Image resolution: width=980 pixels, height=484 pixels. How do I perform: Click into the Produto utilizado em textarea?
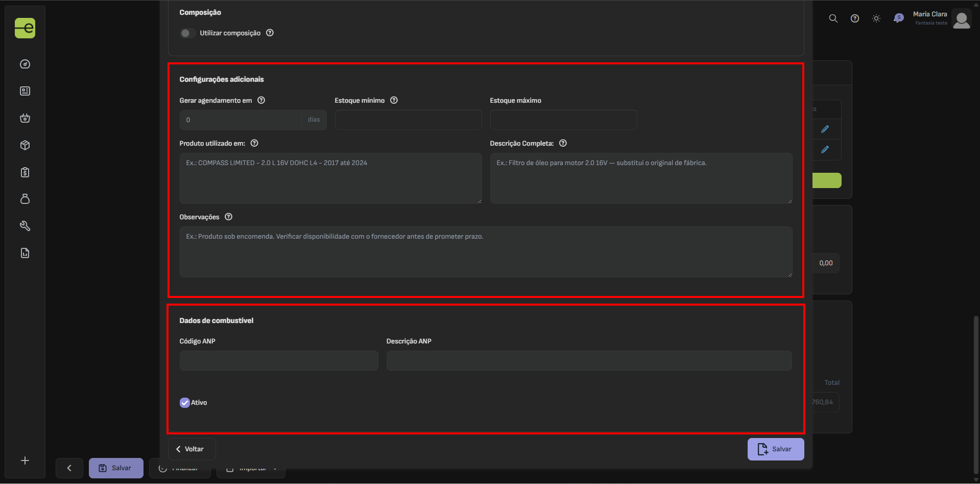[330, 178]
